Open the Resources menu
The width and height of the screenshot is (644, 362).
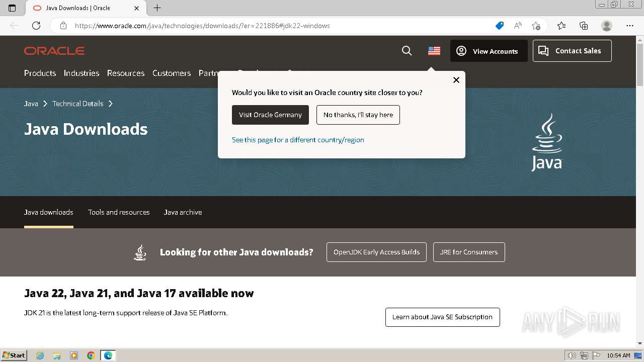pos(126,73)
